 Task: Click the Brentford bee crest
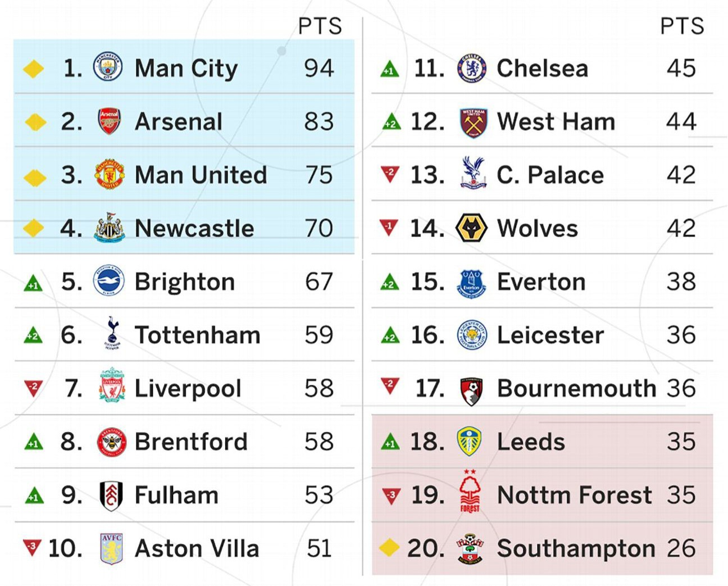(x=111, y=442)
